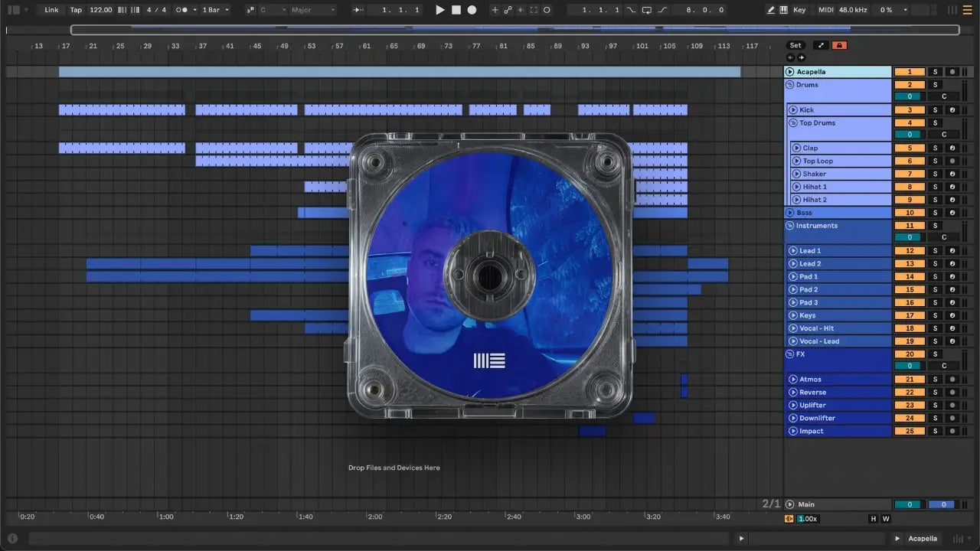980x551 pixels.
Task: Click the MIDI Arrangement Overdub plus icon
Action: [495, 10]
